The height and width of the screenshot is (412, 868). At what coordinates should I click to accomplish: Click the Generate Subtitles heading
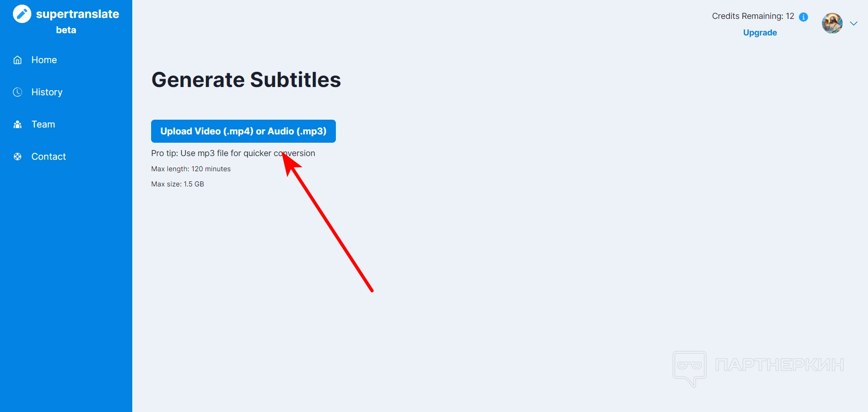tap(246, 80)
